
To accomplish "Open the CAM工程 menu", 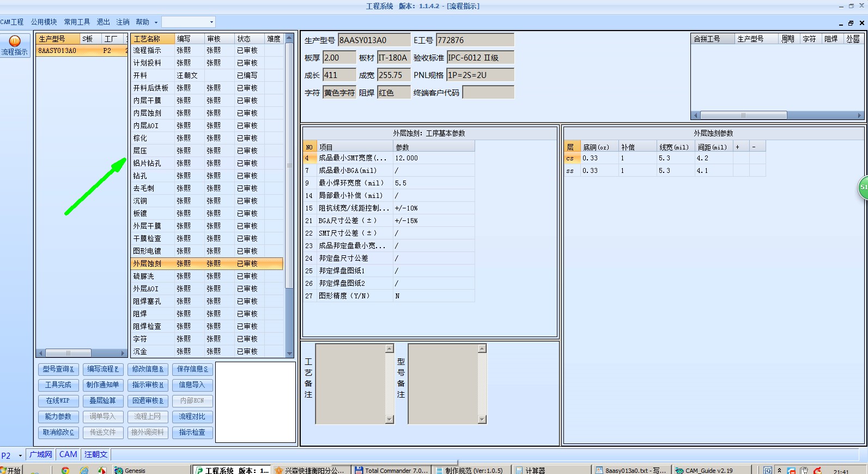I will pos(12,22).
